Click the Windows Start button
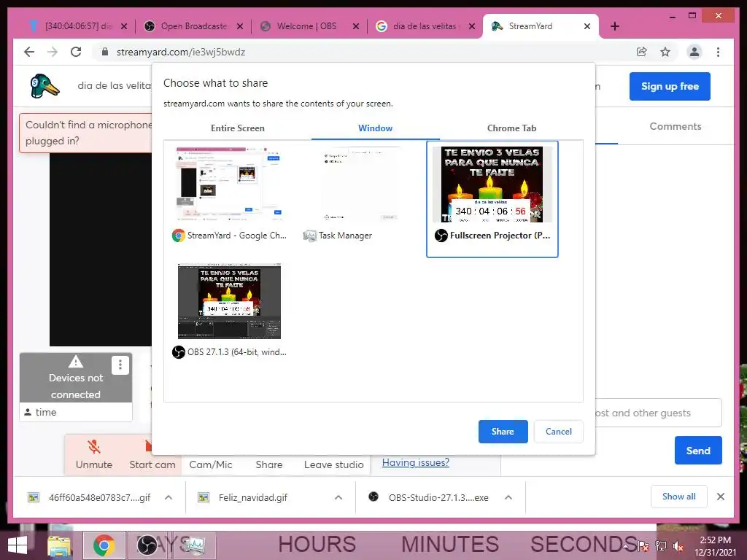The height and width of the screenshot is (560, 747). click(x=18, y=545)
